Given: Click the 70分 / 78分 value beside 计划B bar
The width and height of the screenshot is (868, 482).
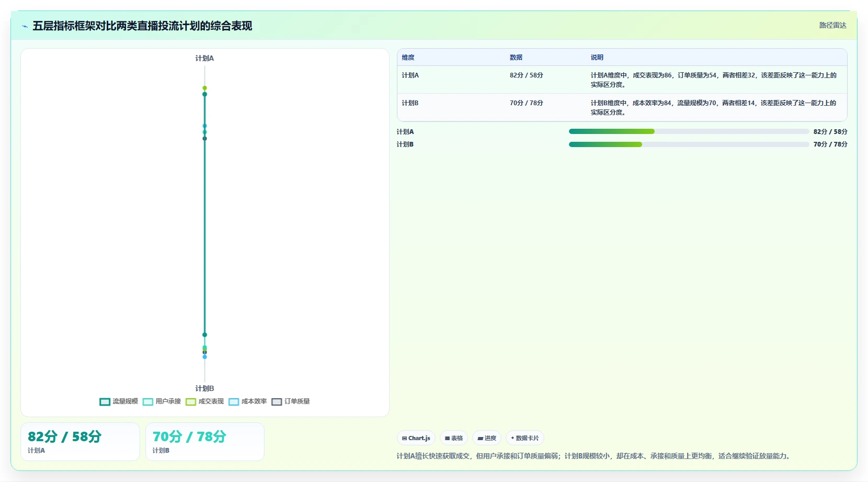Looking at the screenshot, I should (x=830, y=144).
